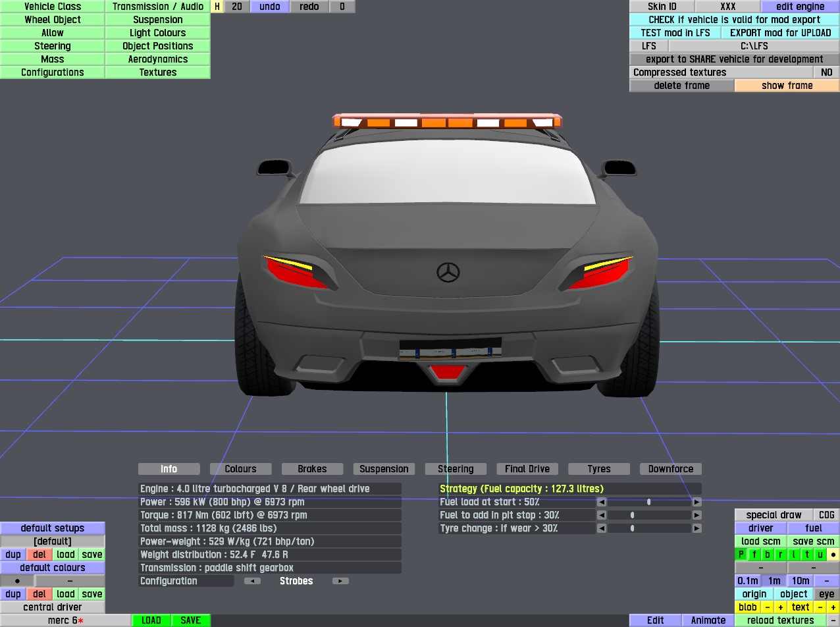Image resolution: width=840 pixels, height=627 pixels.
Task: Click the dot button under default colours
Action: point(17,581)
